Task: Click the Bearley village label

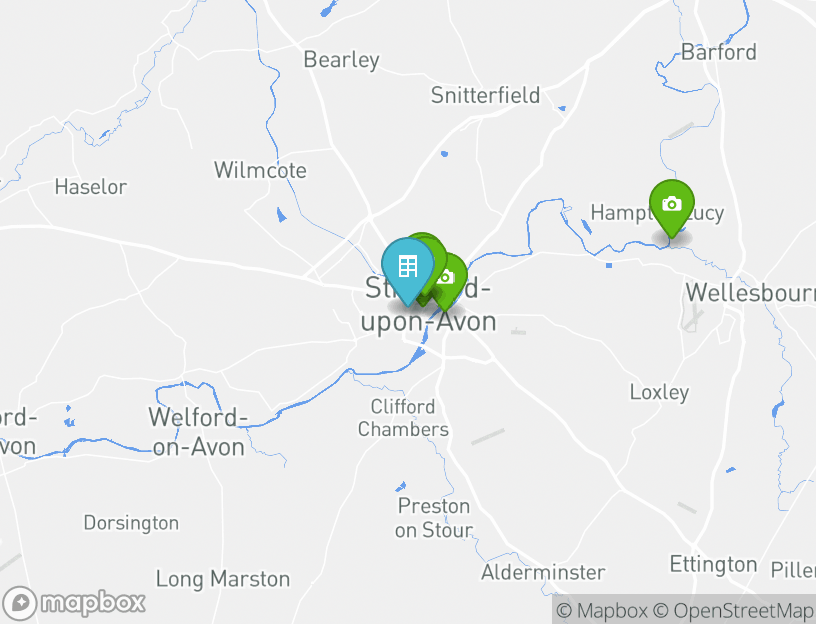Action: (341, 59)
